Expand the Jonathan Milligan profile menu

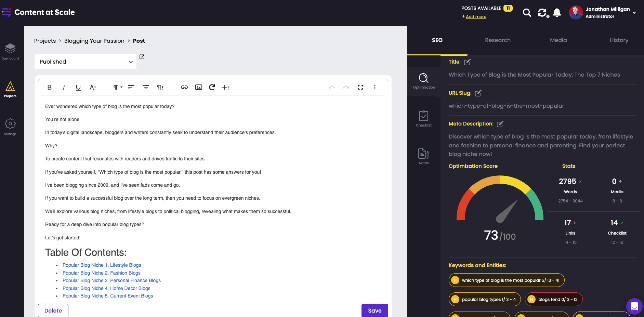tap(634, 12)
